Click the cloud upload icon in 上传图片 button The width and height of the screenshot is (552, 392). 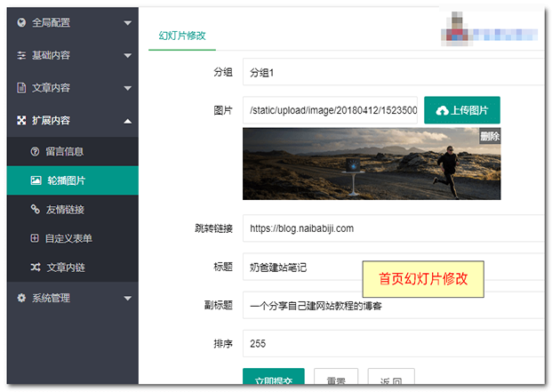[x=442, y=110]
